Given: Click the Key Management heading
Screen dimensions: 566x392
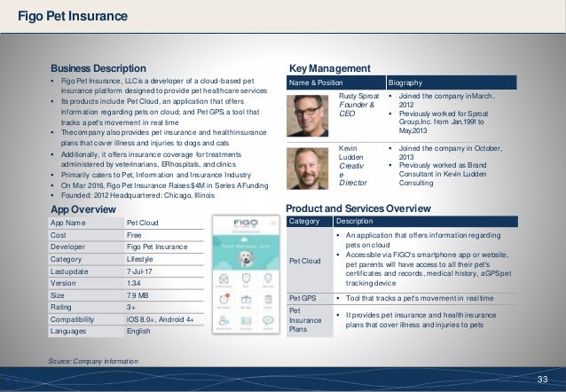Looking at the screenshot, I should (330, 68).
